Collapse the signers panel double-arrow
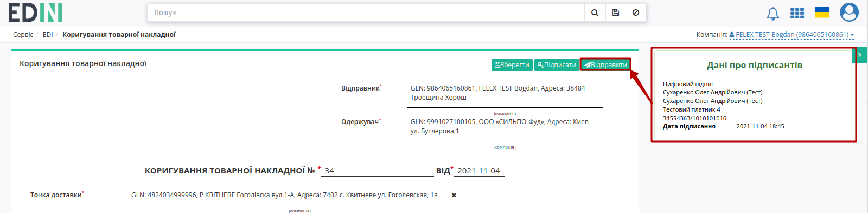Screen dimensions: 868x213 [x=860, y=55]
